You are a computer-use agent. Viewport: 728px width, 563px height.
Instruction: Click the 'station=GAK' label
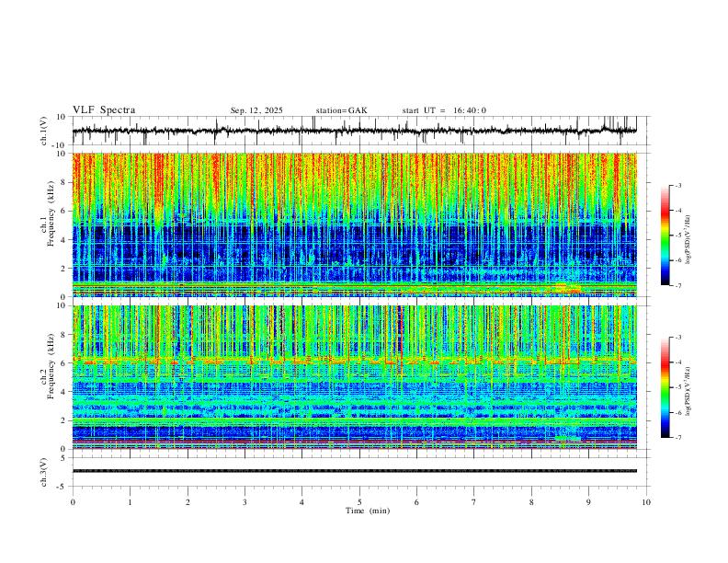(341, 110)
